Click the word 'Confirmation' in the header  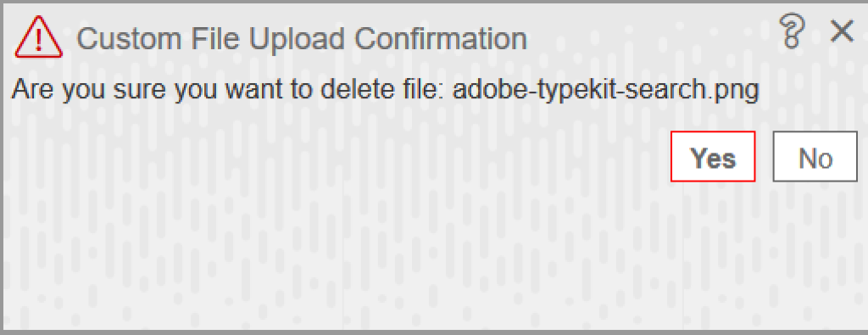(440, 39)
